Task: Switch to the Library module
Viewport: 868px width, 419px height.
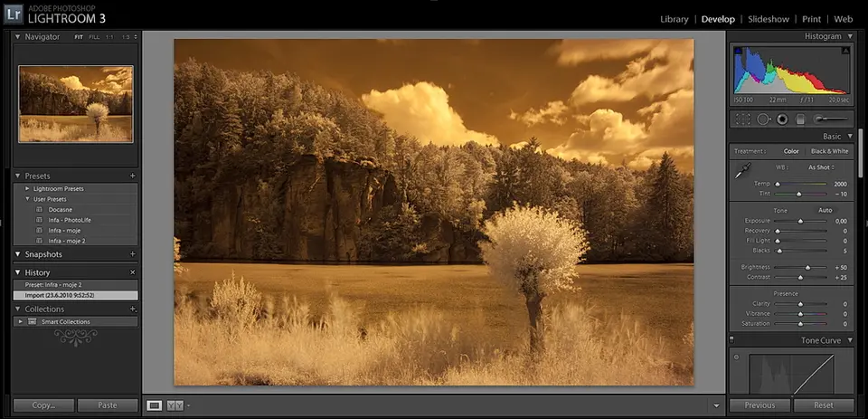Action: (674, 19)
